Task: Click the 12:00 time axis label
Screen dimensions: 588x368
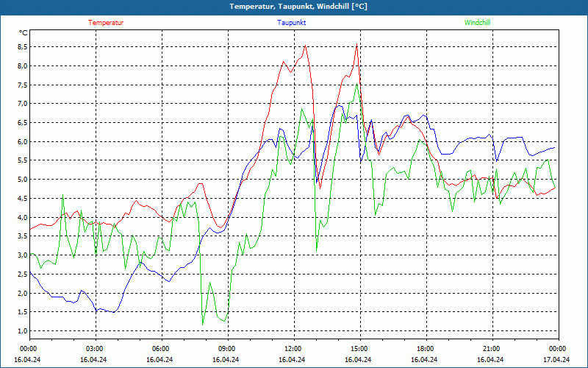Action: [293, 349]
